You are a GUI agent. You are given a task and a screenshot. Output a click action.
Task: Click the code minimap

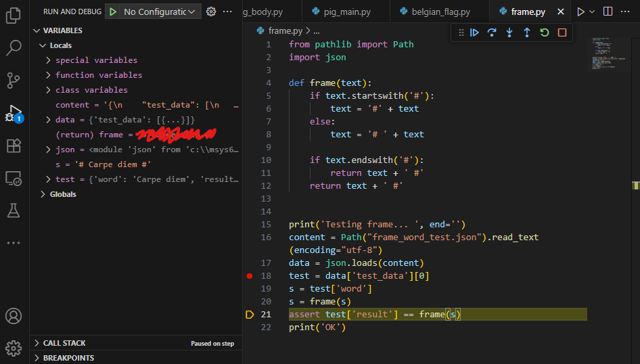(609, 54)
